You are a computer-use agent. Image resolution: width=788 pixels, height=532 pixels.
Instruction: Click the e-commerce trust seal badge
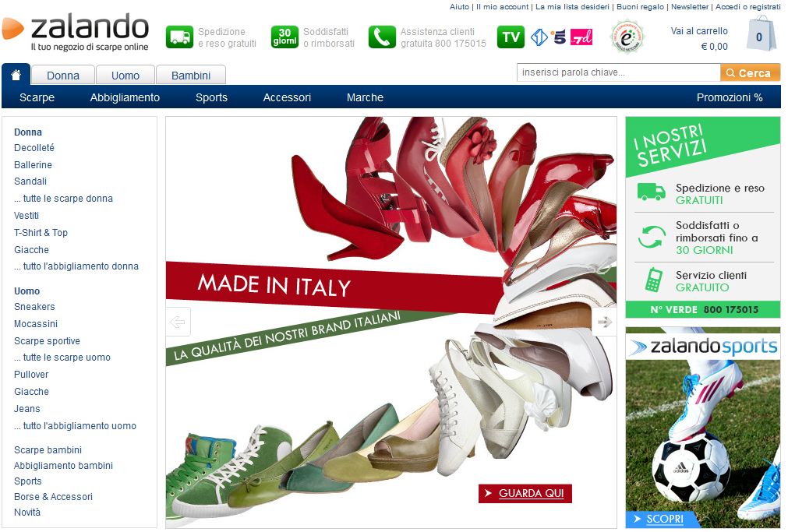[x=626, y=37]
